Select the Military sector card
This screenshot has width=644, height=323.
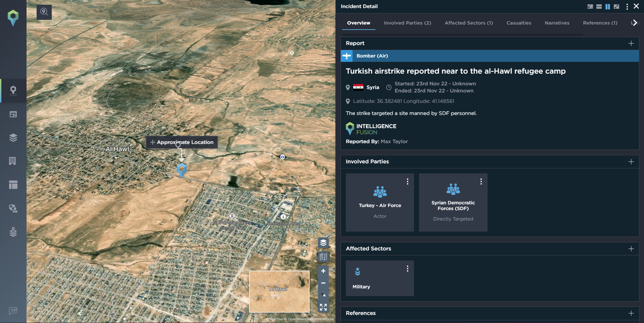coord(380,278)
